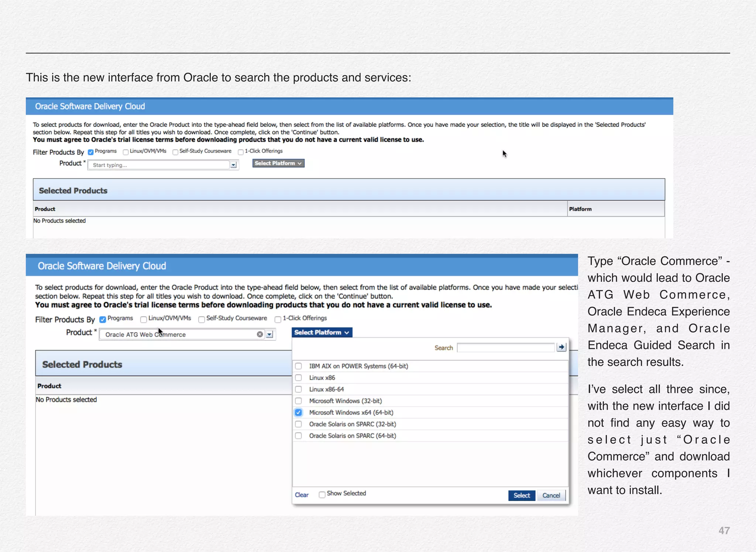
Task: Click the Search label in platform popup
Action: tap(444, 348)
